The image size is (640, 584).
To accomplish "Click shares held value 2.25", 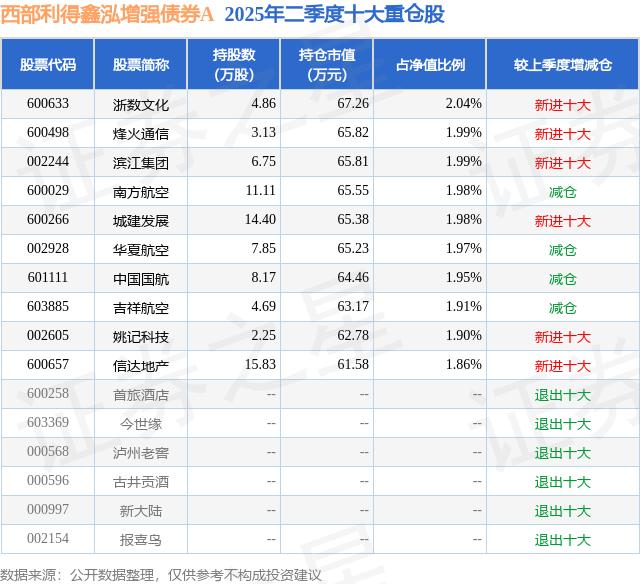I will pyautogui.click(x=263, y=335).
